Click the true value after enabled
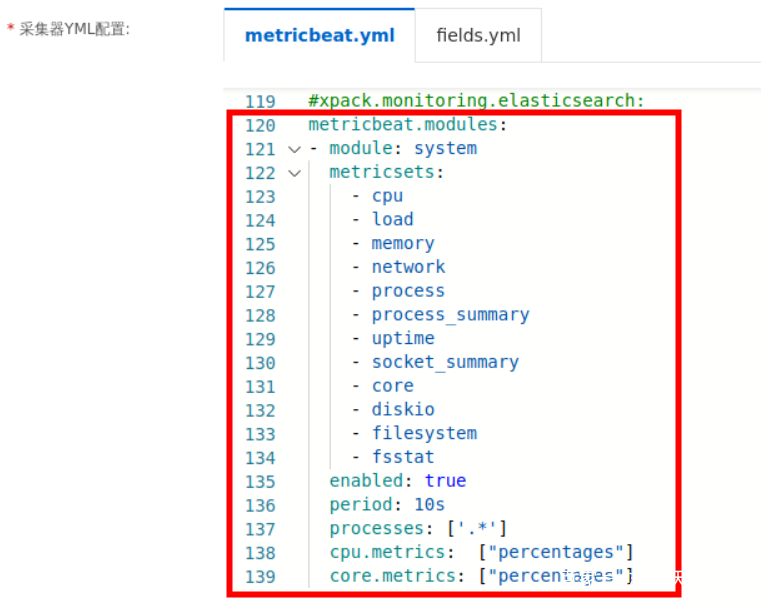Viewport: 761px width, 602px height. click(445, 481)
